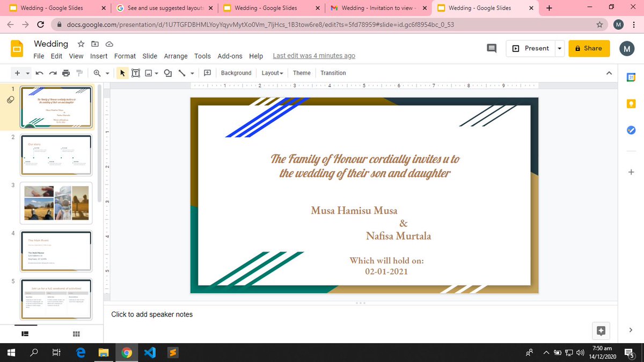Open the comment history icon

pyautogui.click(x=492, y=48)
